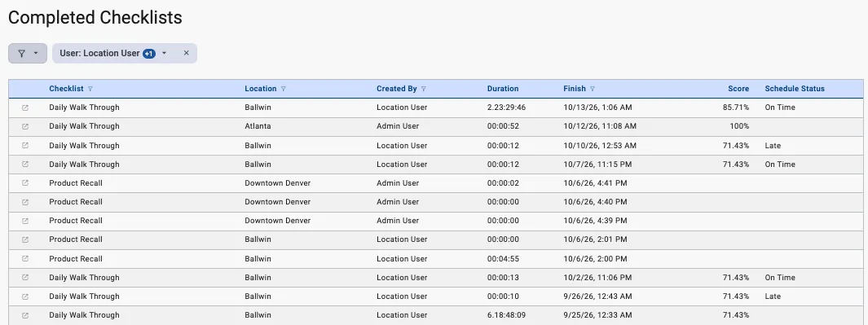Click On Time status for 10/7/26 row
The width and height of the screenshot is (868, 325).
point(780,165)
